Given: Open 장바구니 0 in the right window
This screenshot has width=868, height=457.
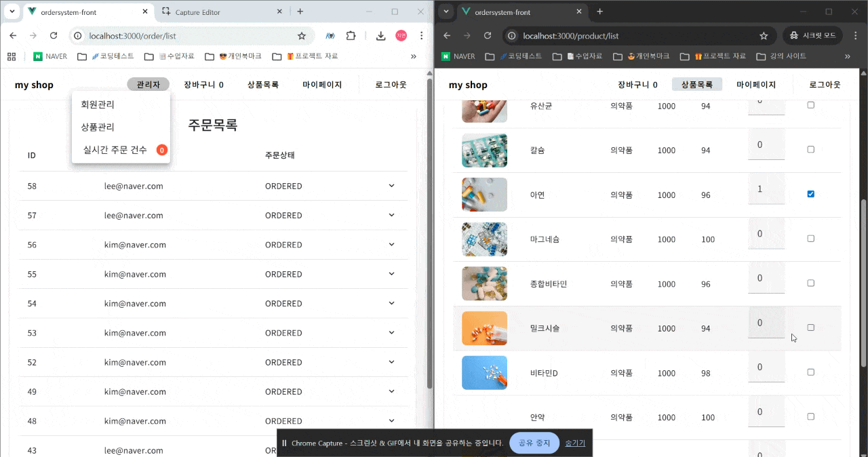Looking at the screenshot, I should (637, 85).
